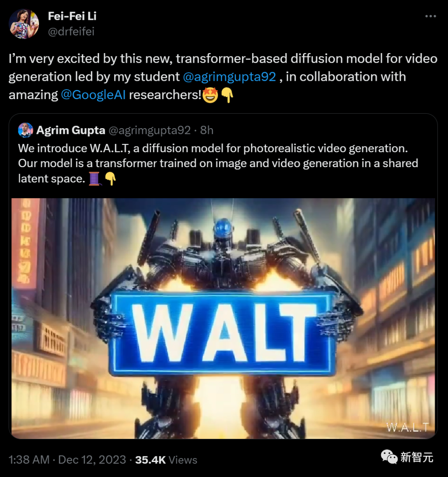
Task: Click the @agrimgupta92 handle in quoted tweet header
Action: pos(149,130)
